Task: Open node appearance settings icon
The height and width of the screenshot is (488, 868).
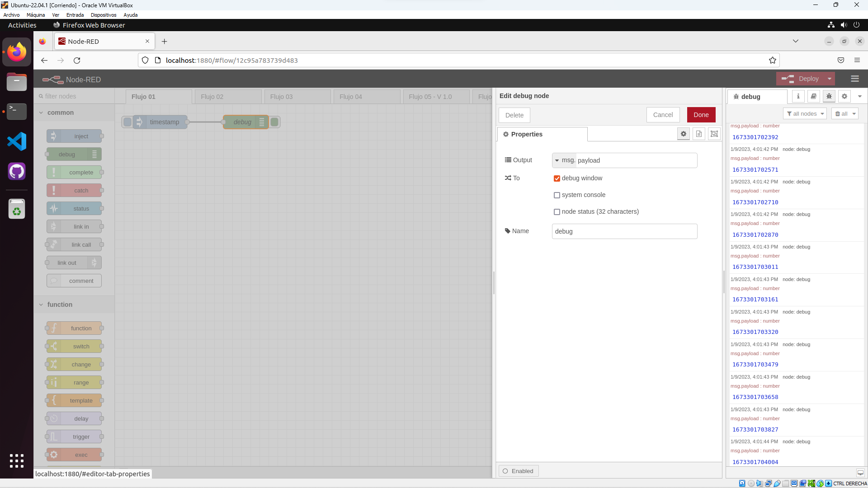Action: 714,134
